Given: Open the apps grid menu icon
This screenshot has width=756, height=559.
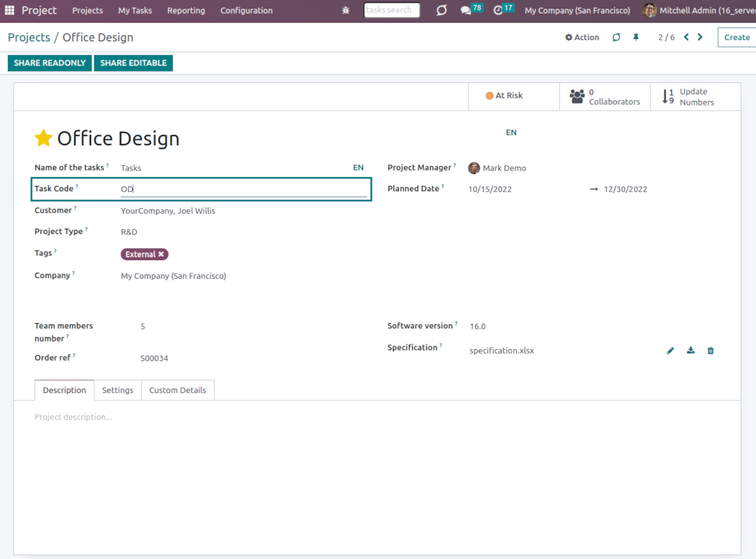Looking at the screenshot, I should tap(9, 11).
